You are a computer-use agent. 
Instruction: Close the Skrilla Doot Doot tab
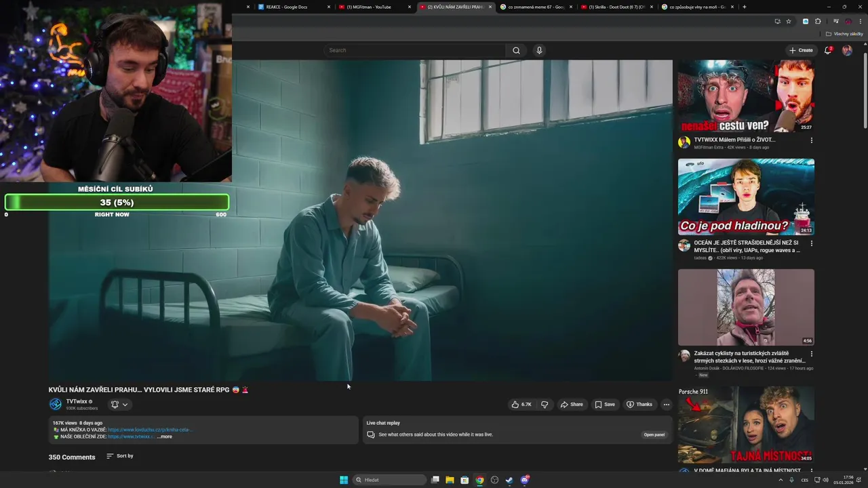click(652, 7)
